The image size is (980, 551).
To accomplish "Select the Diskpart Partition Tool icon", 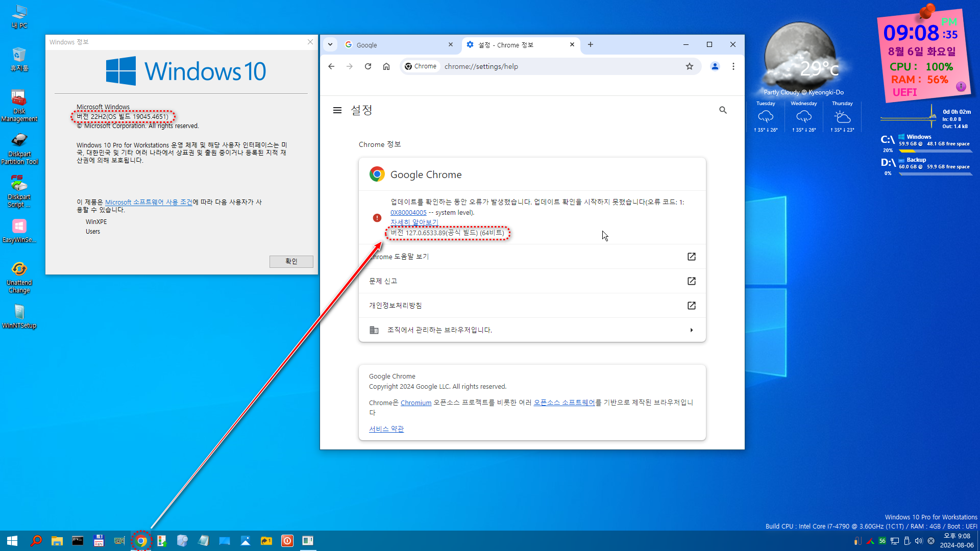I will pos(19,149).
